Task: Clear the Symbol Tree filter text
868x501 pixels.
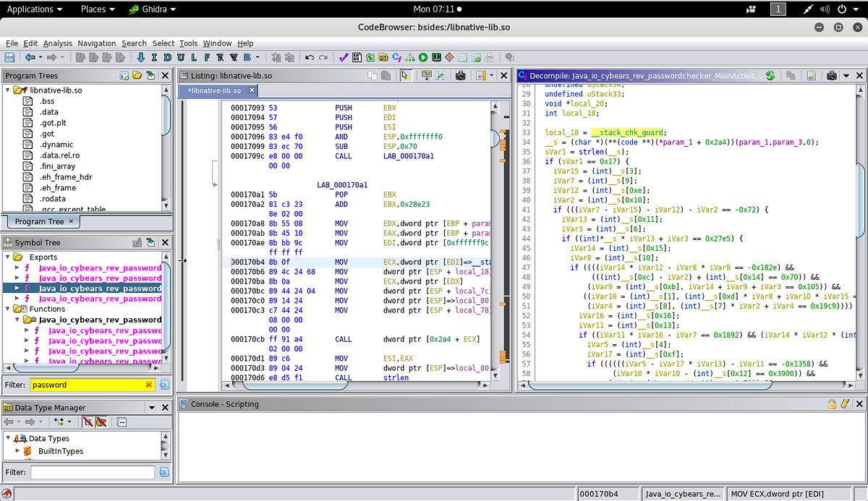Action: point(150,385)
